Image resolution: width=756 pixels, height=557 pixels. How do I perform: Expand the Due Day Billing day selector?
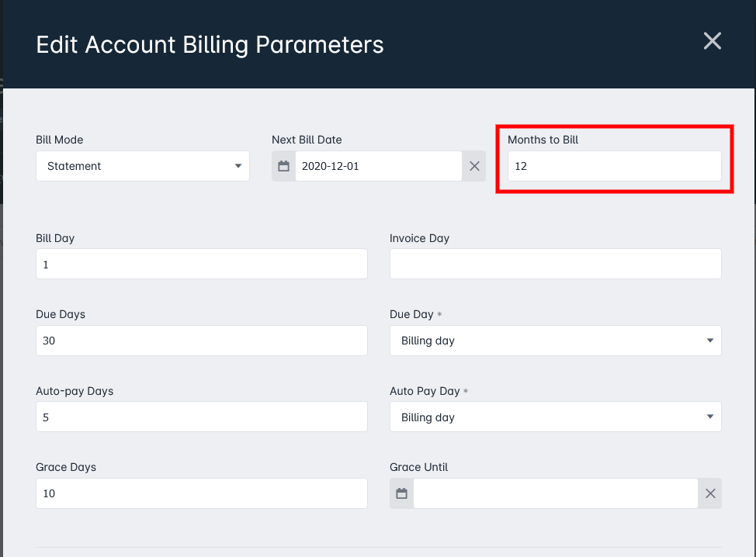click(556, 341)
